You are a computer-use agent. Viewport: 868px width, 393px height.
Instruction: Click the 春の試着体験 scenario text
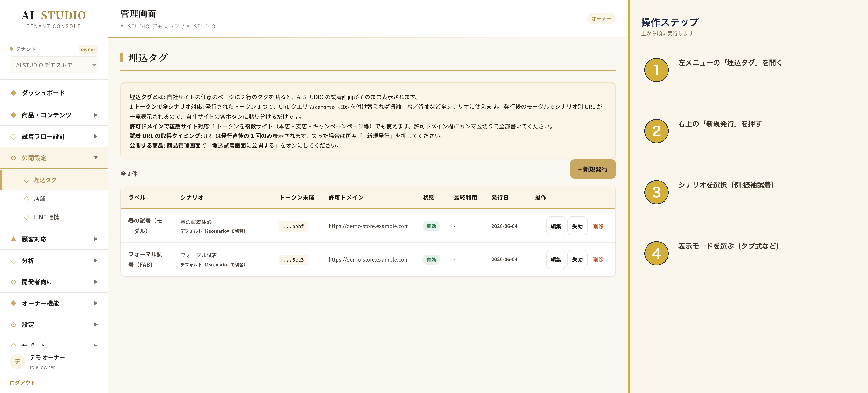196,222
